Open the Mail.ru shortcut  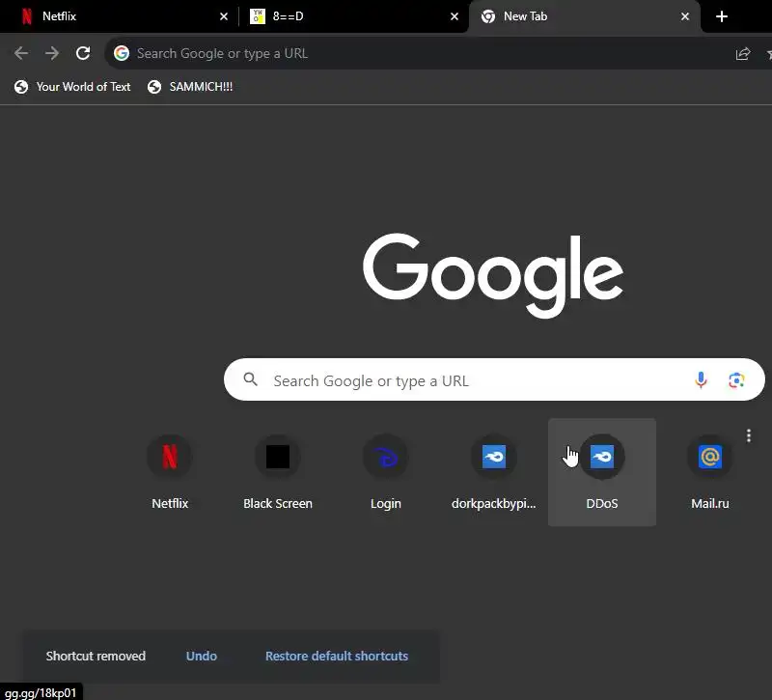tap(710, 472)
